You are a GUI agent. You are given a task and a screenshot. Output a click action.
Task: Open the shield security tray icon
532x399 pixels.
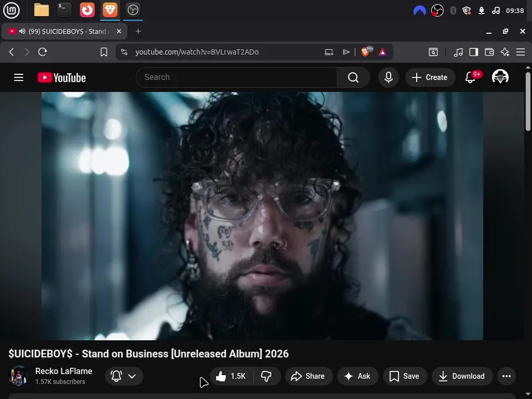467,11
